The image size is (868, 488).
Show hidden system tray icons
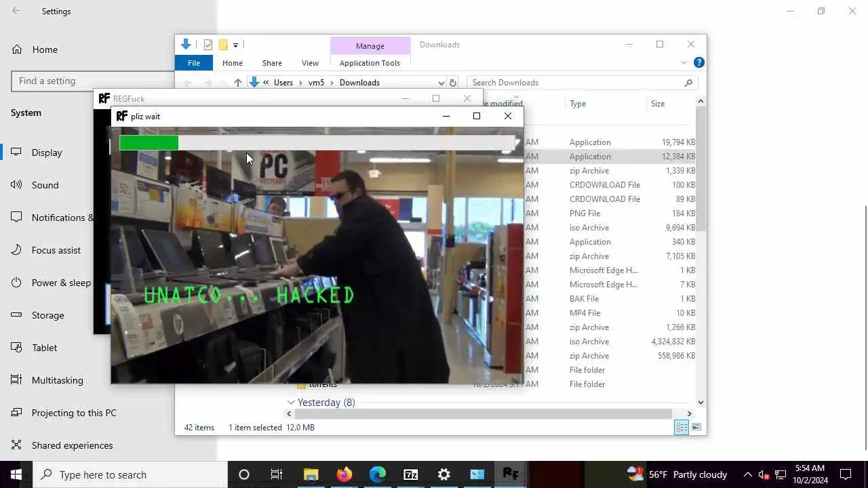pyautogui.click(x=747, y=474)
